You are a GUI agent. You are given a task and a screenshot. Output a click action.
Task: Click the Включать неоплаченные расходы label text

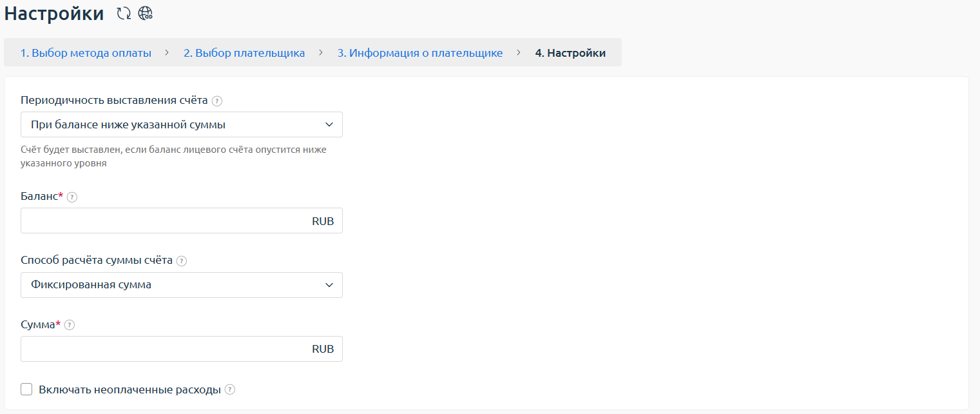[x=130, y=389]
